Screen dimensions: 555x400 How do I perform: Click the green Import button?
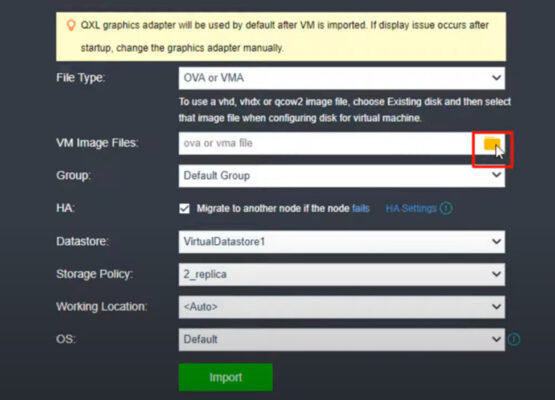(225, 377)
